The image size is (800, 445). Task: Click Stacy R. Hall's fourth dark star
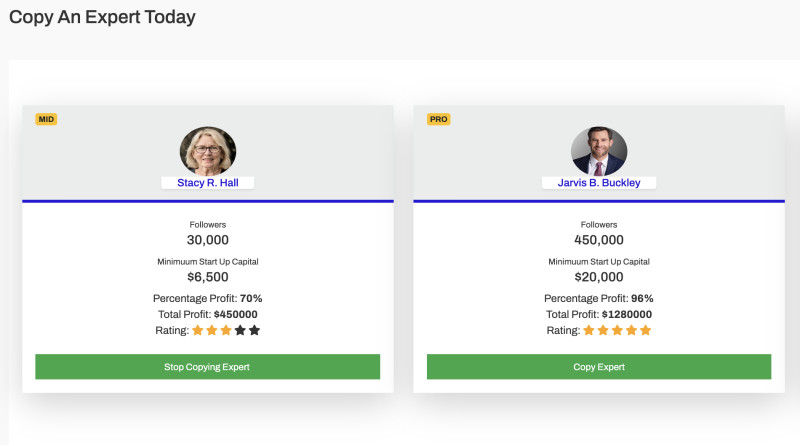(240, 330)
